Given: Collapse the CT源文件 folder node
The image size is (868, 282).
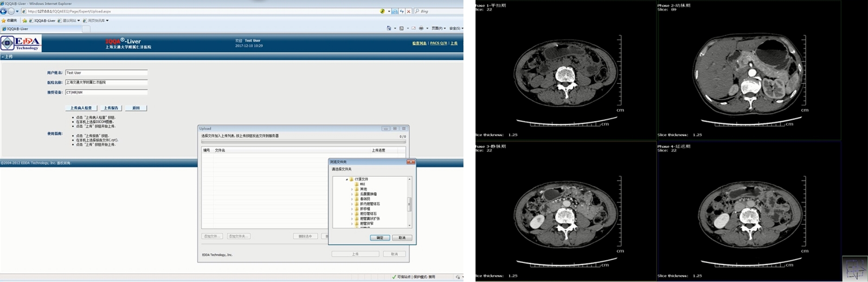Looking at the screenshot, I should pos(347,179).
